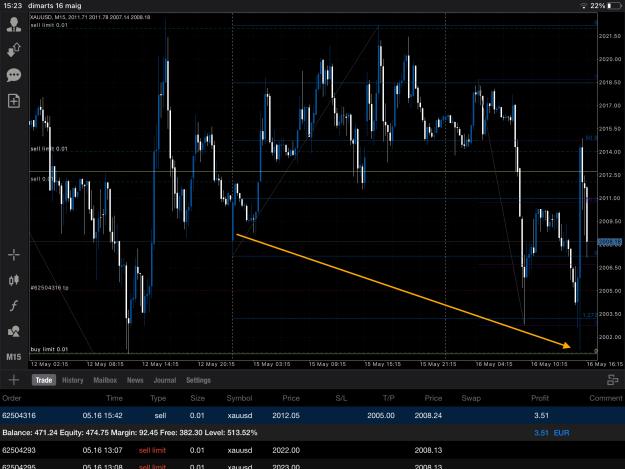Select the buy limit 0.01 chart line label
The image size is (625, 469).
click(49, 349)
